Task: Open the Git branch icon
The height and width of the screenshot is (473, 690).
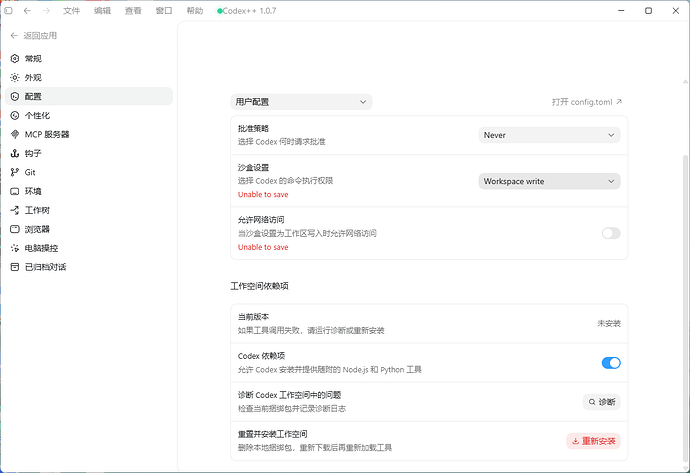Action: (x=15, y=172)
